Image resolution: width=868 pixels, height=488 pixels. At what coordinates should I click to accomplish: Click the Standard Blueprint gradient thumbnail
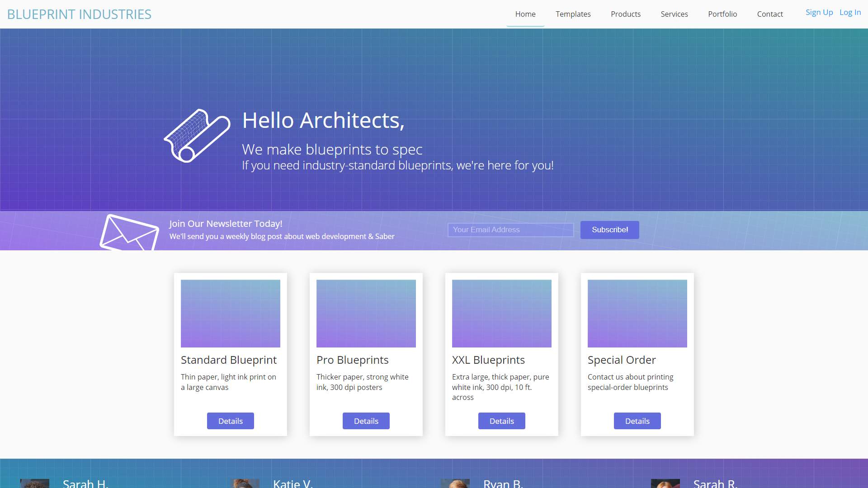[231, 314]
